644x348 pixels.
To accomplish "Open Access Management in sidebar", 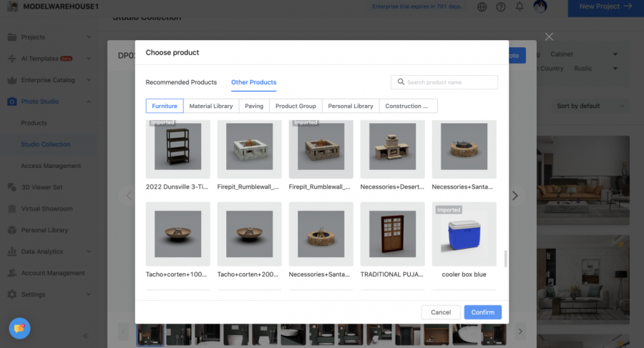I will (51, 166).
